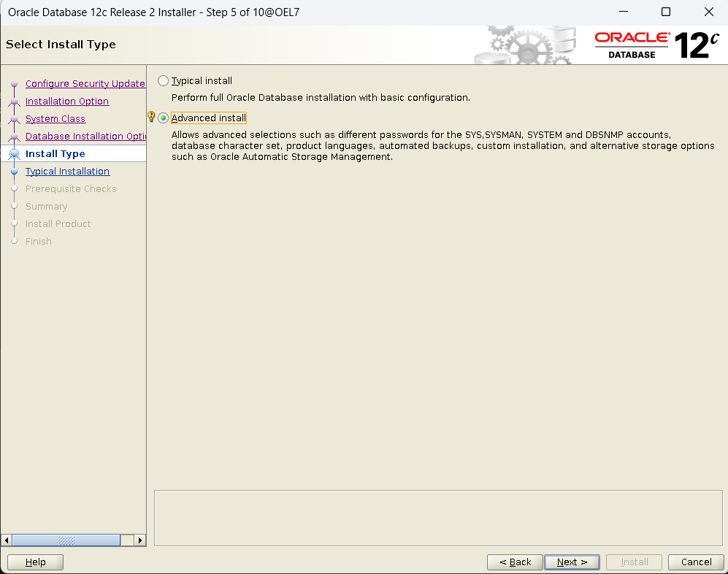Click the System Class step node icon
728x574 pixels.
click(15, 119)
